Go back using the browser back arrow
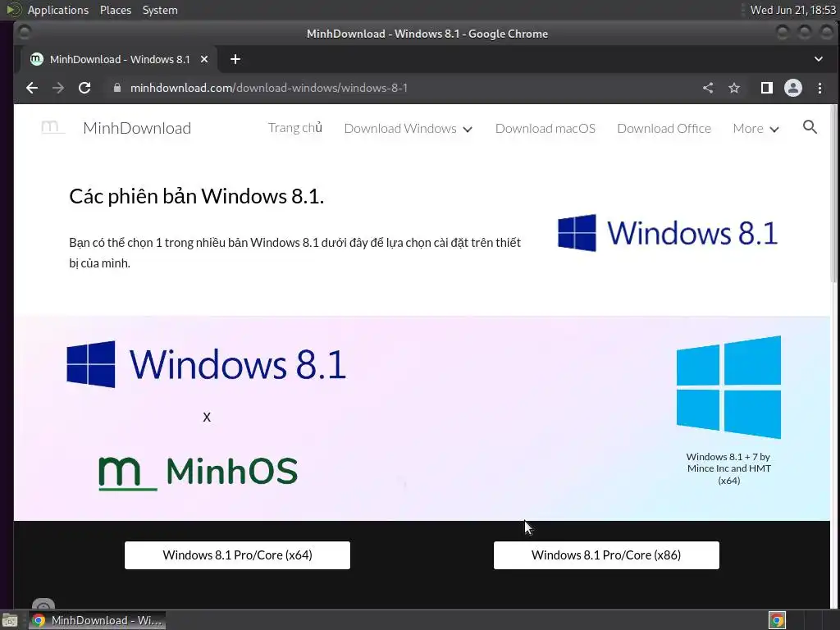 32,88
